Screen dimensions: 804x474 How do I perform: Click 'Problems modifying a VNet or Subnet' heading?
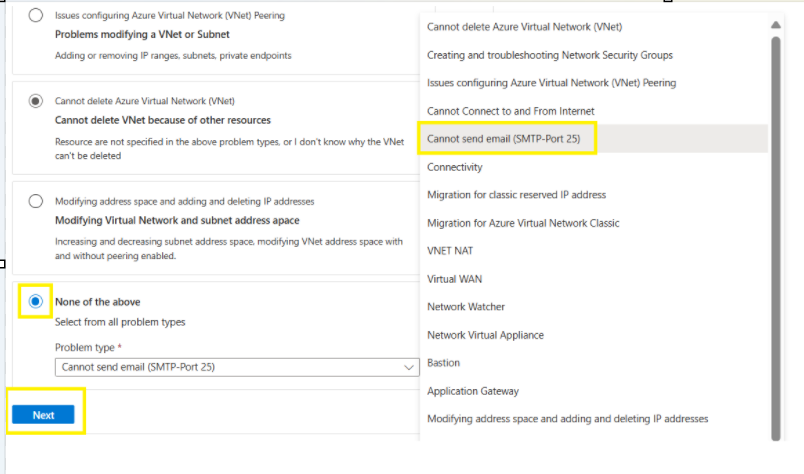click(x=142, y=34)
